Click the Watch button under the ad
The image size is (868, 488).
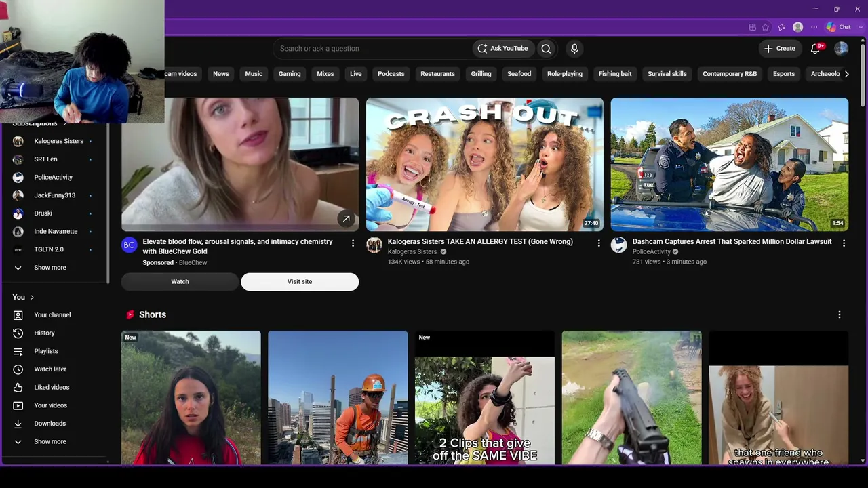point(180,282)
